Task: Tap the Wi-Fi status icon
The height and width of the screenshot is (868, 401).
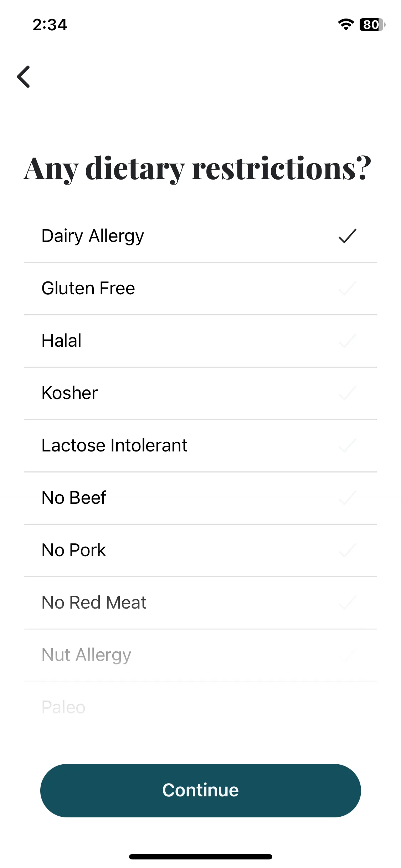Action: click(346, 25)
